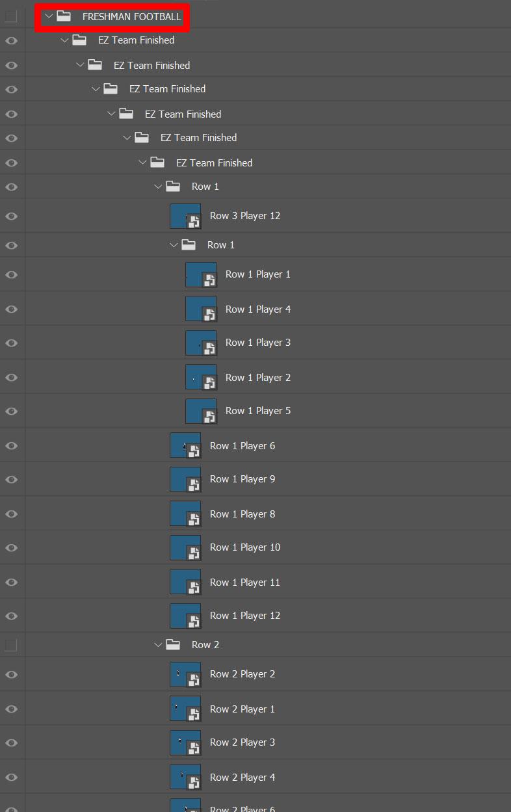Hide the Row 1 Player 10 layer
Image resolution: width=511 pixels, height=812 pixels.
pyautogui.click(x=11, y=547)
